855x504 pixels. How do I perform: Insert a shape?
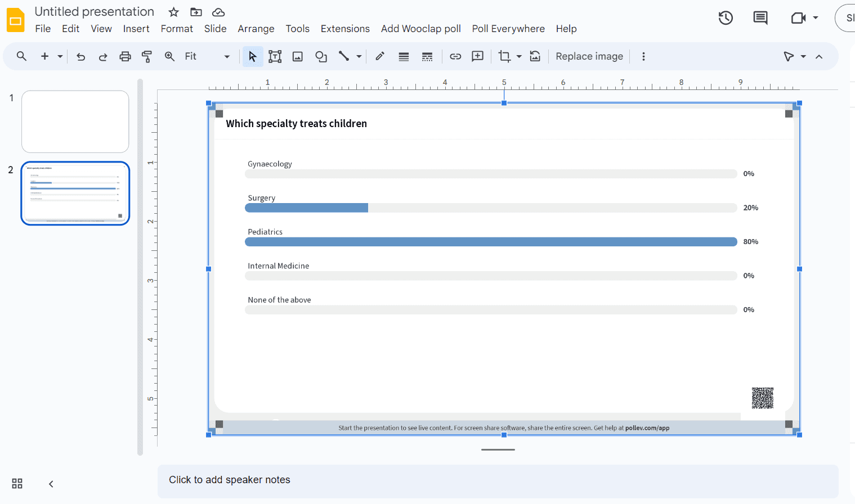pyautogui.click(x=321, y=56)
